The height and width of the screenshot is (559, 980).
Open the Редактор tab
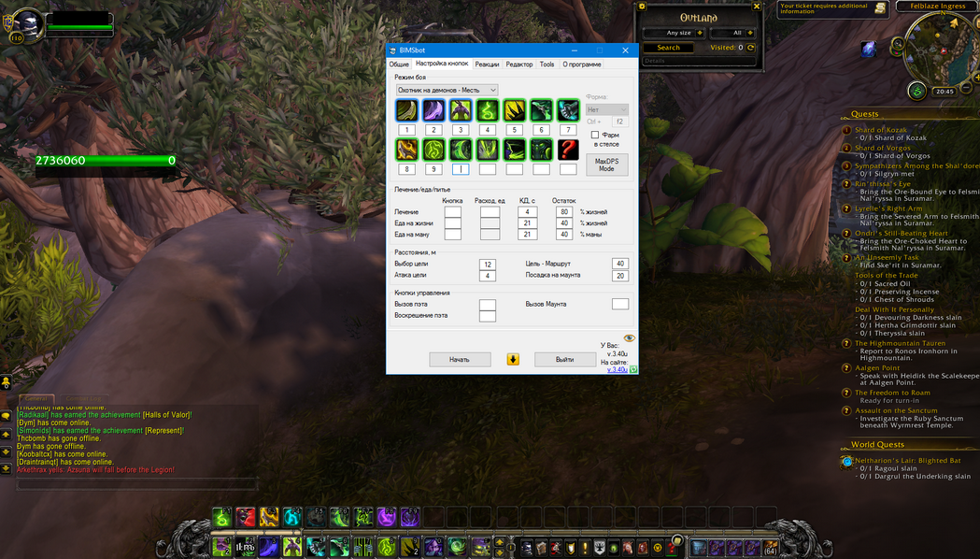[519, 64]
